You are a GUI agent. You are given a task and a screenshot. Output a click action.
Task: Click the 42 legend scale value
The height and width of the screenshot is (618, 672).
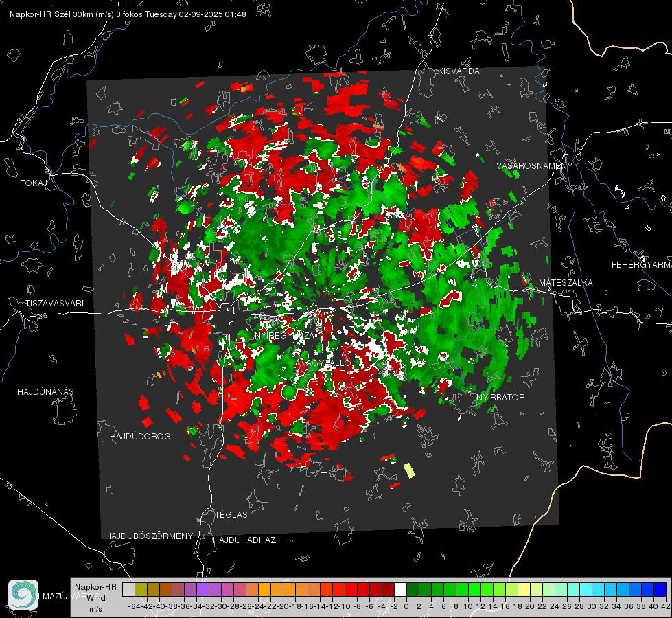pos(666,606)
